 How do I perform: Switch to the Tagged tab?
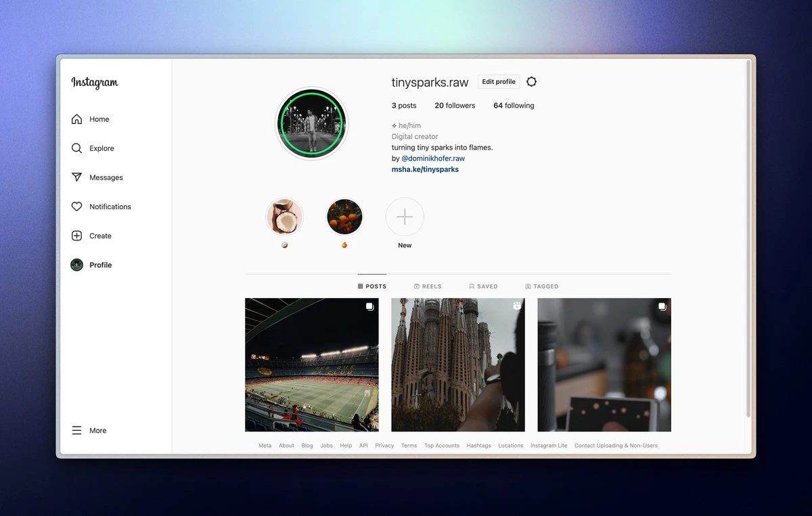[542, 286]
